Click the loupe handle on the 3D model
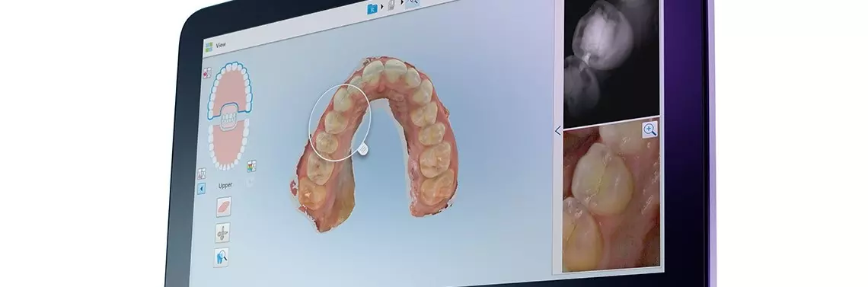Screen dimensions: 868x287 tap(362, 148)
